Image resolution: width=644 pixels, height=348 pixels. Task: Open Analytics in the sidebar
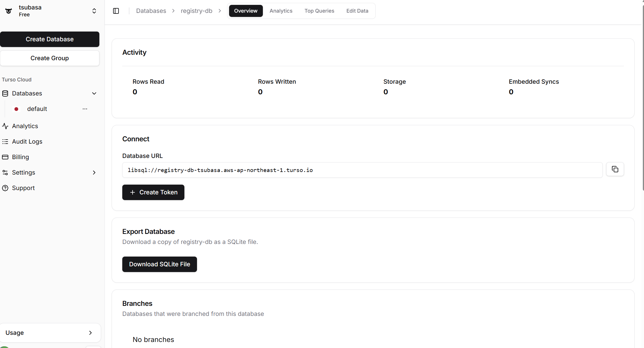pos(25,126)
